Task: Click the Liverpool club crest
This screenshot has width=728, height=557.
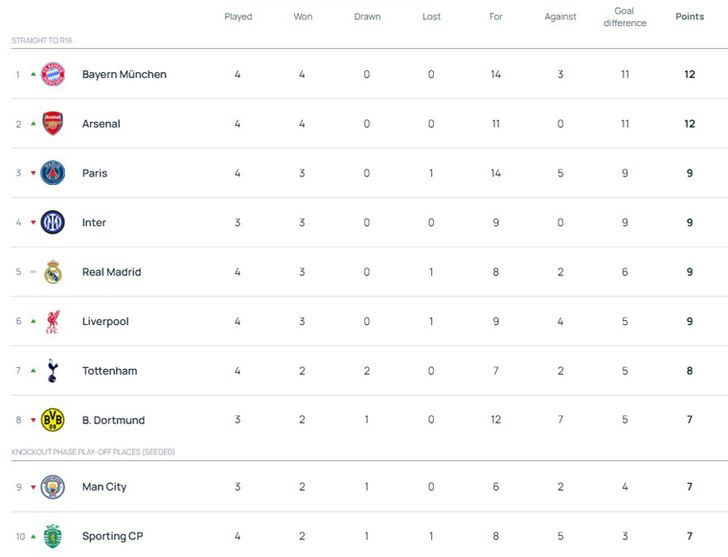Action: coord(53,322)
